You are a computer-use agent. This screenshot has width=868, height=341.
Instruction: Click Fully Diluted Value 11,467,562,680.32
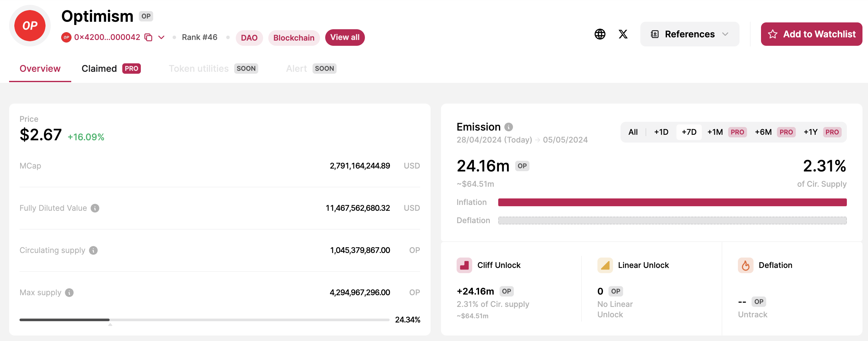tap(357, 208)
